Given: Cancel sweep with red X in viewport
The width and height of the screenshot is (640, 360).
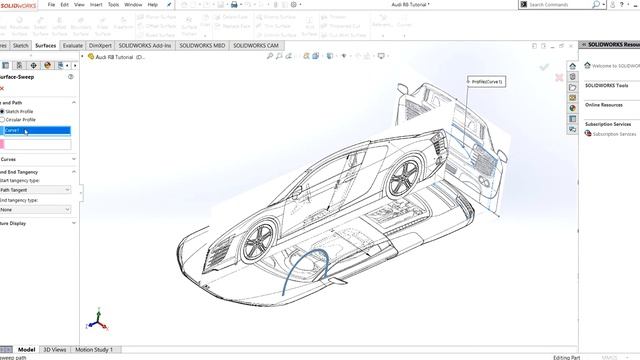Looking at the screenshot, I should click(x=559, y=77).
